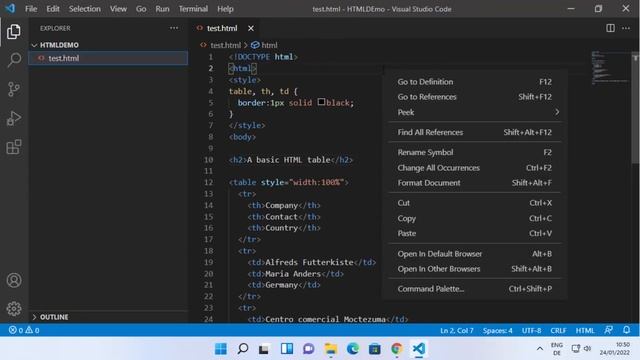640x360 pixels.
Task: Open the Edit menu
Action: click(53, 9)
